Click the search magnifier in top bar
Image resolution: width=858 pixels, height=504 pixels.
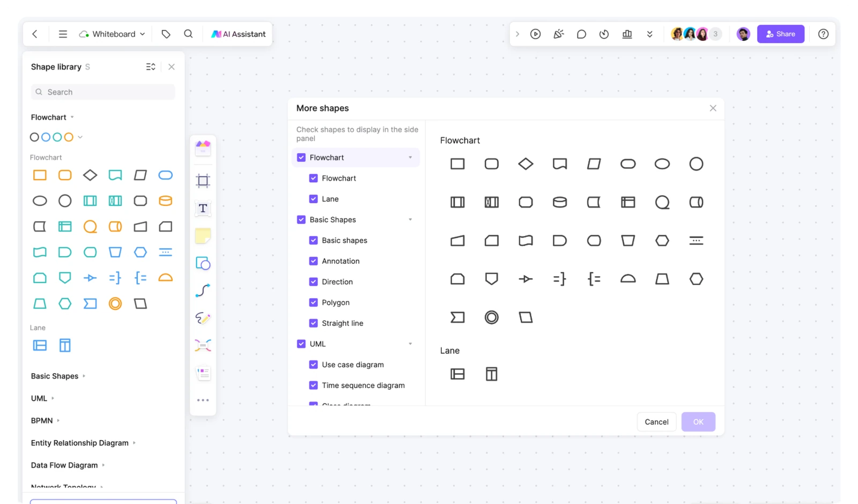point(188,34)
